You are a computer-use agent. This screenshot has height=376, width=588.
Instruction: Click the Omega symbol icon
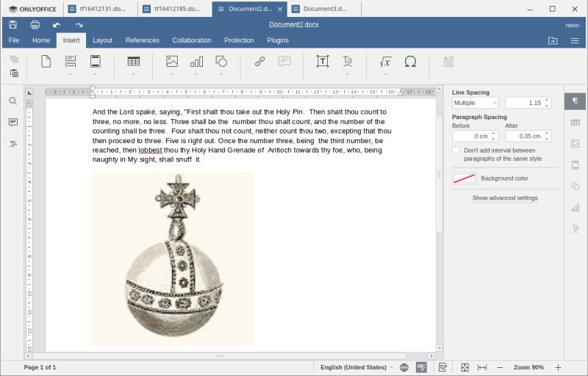tap(410, 62)
